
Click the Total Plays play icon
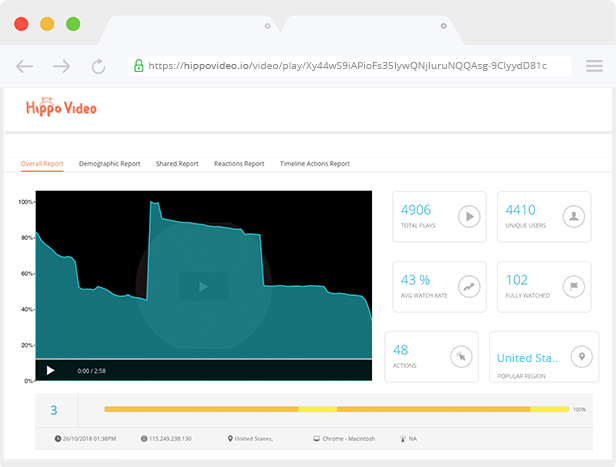[x=467, y=216]
